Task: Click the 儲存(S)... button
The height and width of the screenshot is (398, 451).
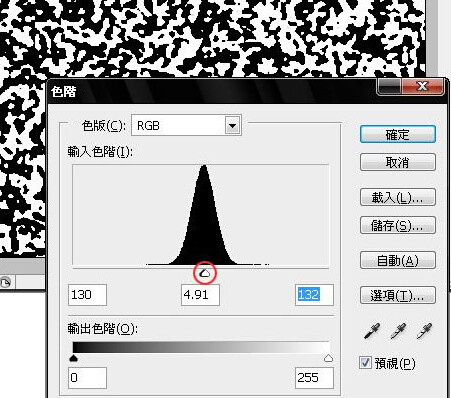Action: pos(398,225)
